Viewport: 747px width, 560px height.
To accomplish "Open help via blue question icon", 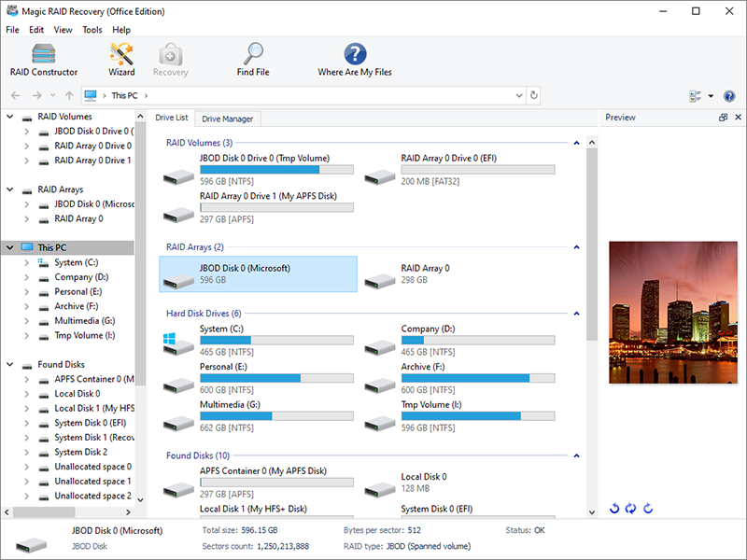I will click(x=729, y=96).
